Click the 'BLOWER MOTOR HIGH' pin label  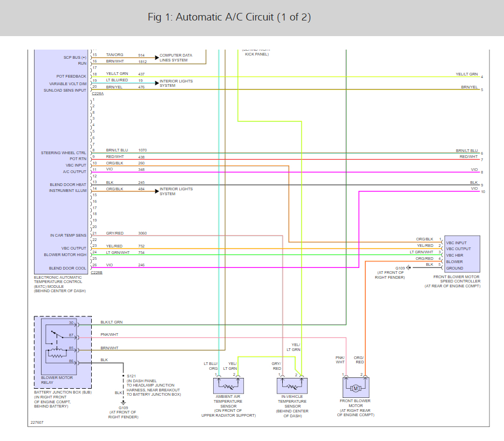click(x=65, y=254)
